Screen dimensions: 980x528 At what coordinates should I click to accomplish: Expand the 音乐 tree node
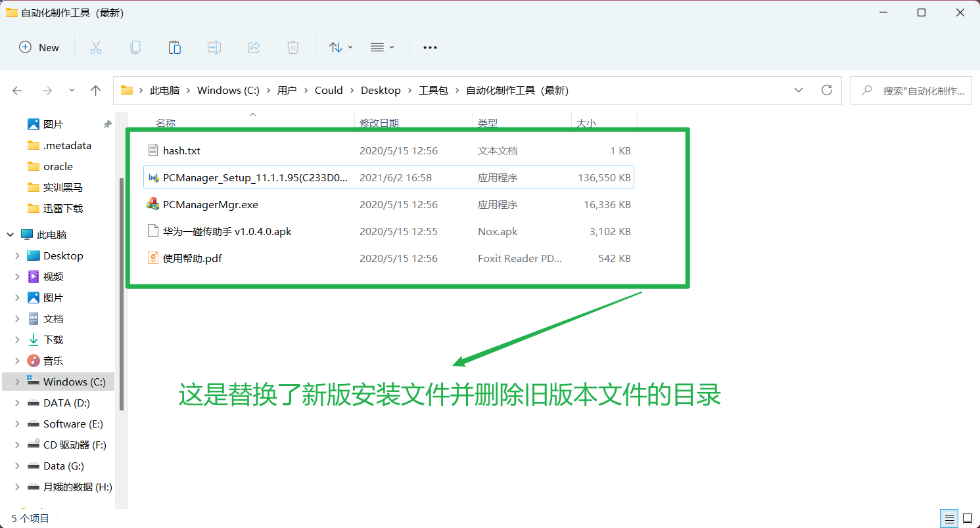[x=18, y=361]
